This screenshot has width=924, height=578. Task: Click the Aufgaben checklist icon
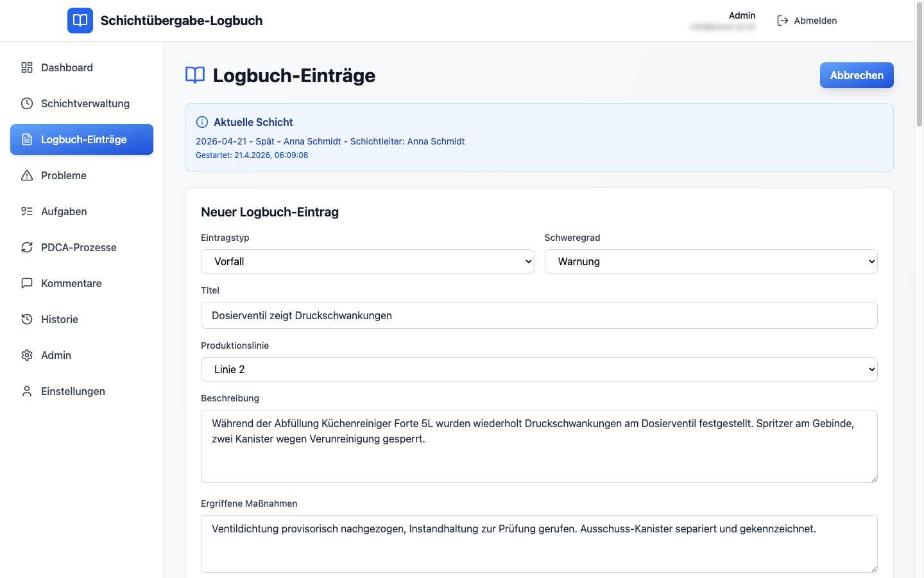click(27, 211)
